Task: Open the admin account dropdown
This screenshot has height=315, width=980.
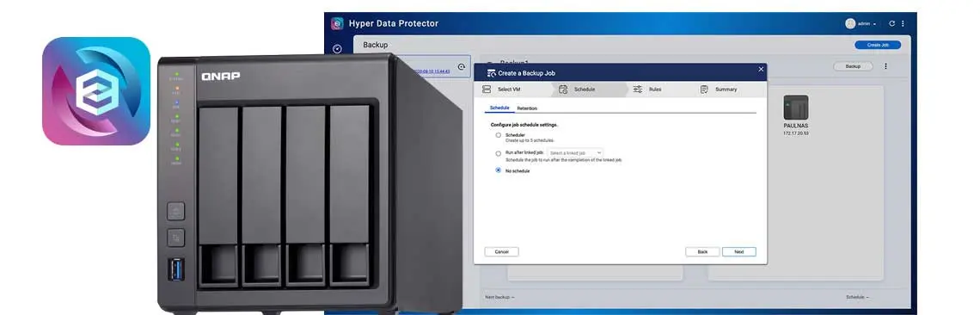Action: [867, 24]
